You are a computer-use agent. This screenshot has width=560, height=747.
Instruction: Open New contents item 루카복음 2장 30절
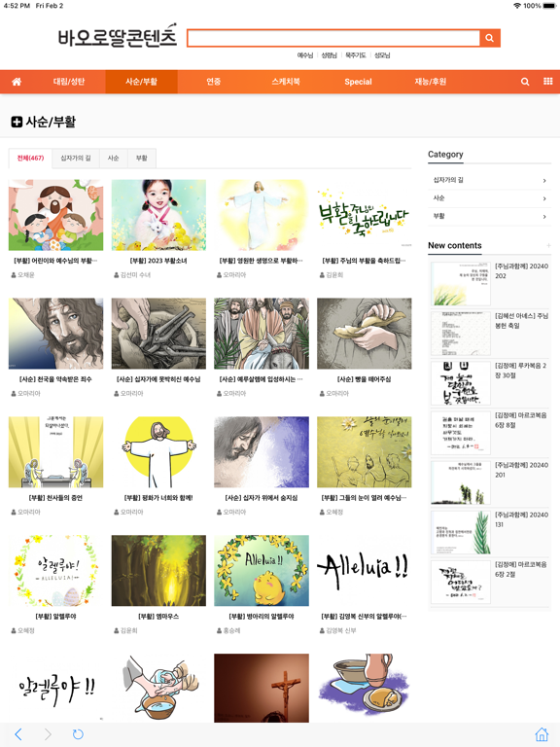point(490,383)
